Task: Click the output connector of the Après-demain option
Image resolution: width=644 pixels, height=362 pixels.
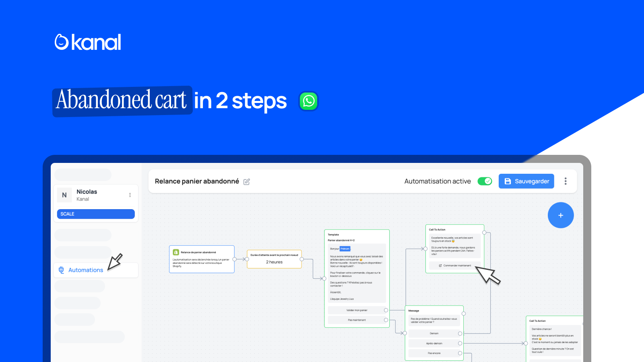Action: point(460,343)
